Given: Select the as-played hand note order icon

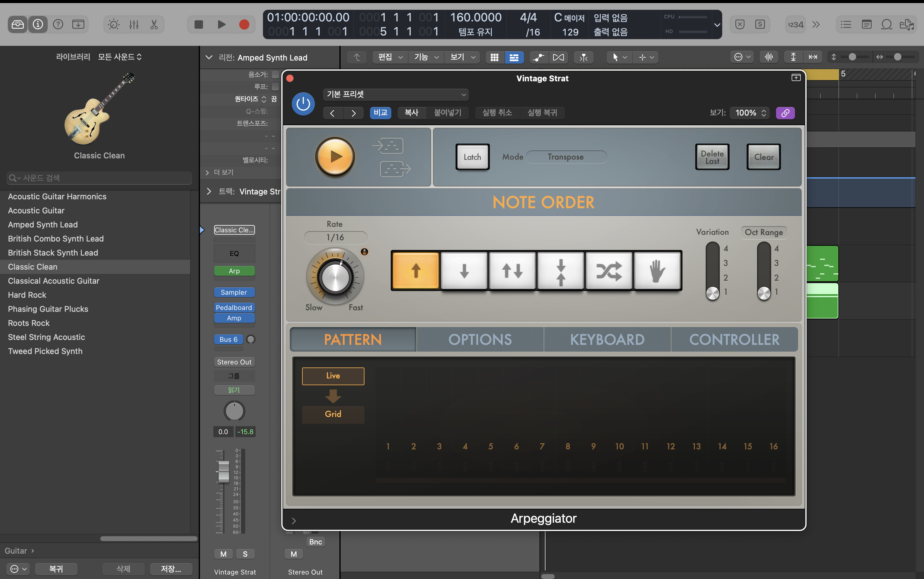Looking at the screenshot, I should [657, 271].
